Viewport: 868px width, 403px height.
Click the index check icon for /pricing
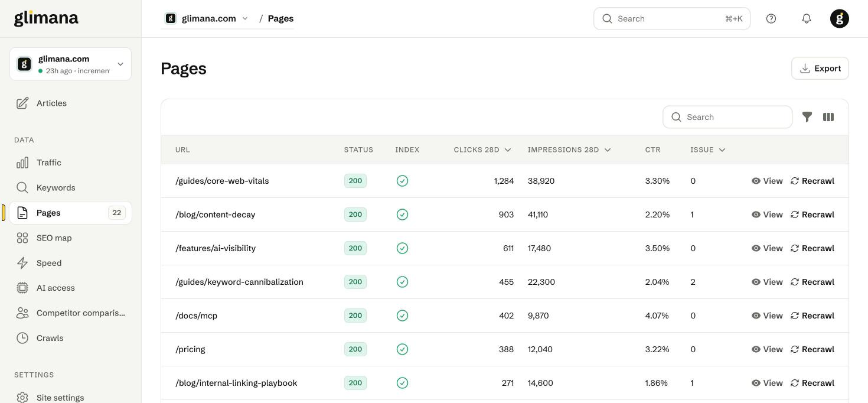(x=402, y=349)
